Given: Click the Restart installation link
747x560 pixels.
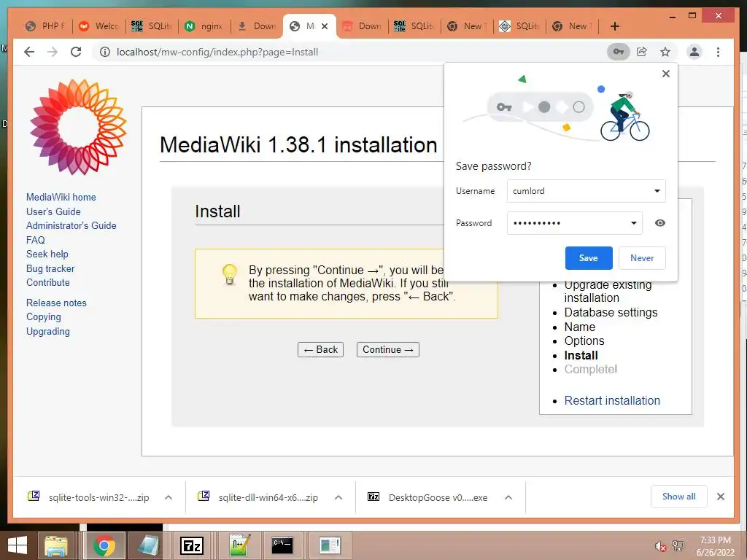Looking at the screenshot, I should pos(612,400).
